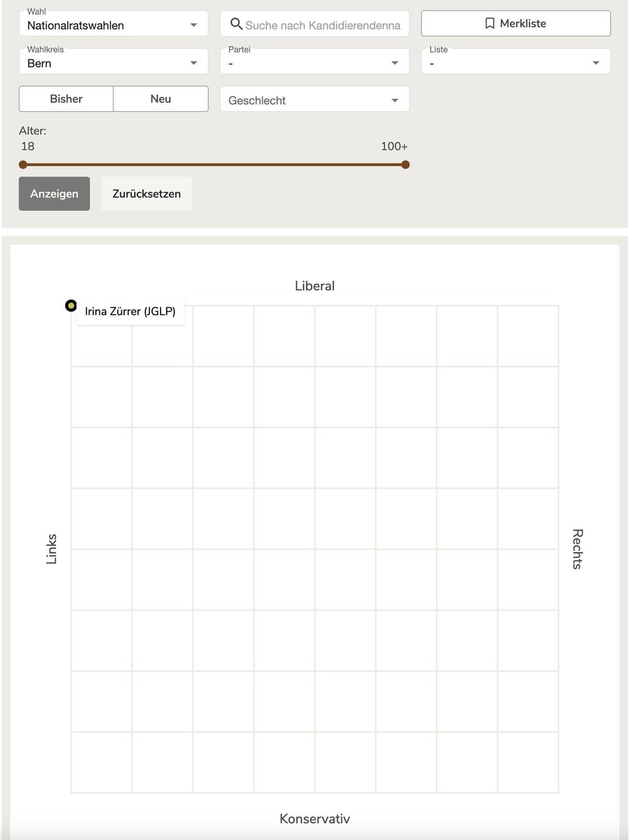
Task: Open the Merkliste button
Action: tap(516, 23)
